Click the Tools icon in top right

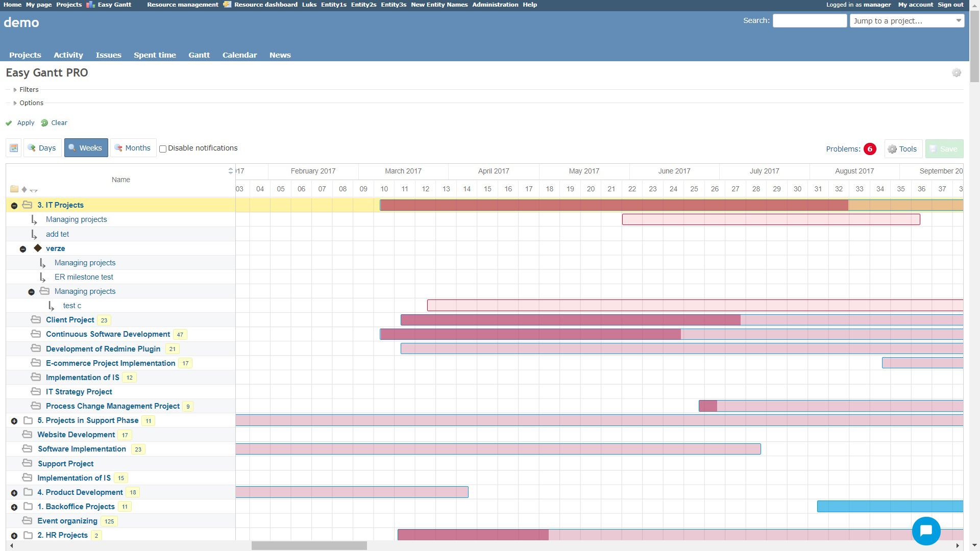pos(902,148)
